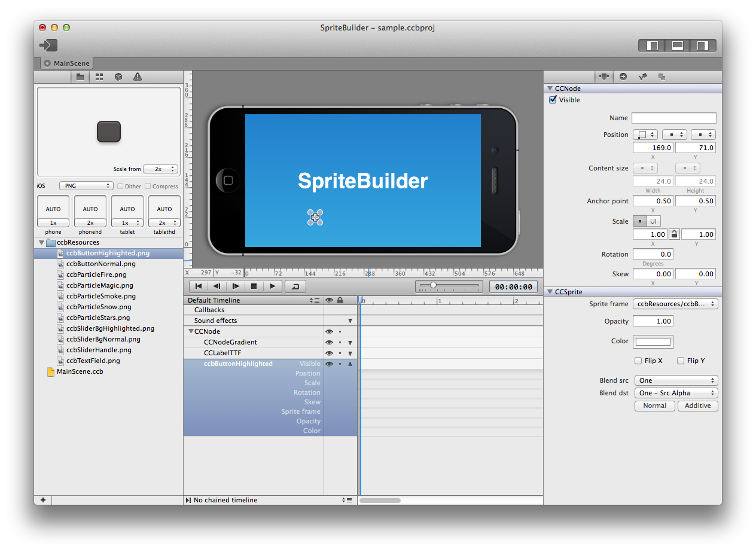Click the Publish project icon

point(48,45)
